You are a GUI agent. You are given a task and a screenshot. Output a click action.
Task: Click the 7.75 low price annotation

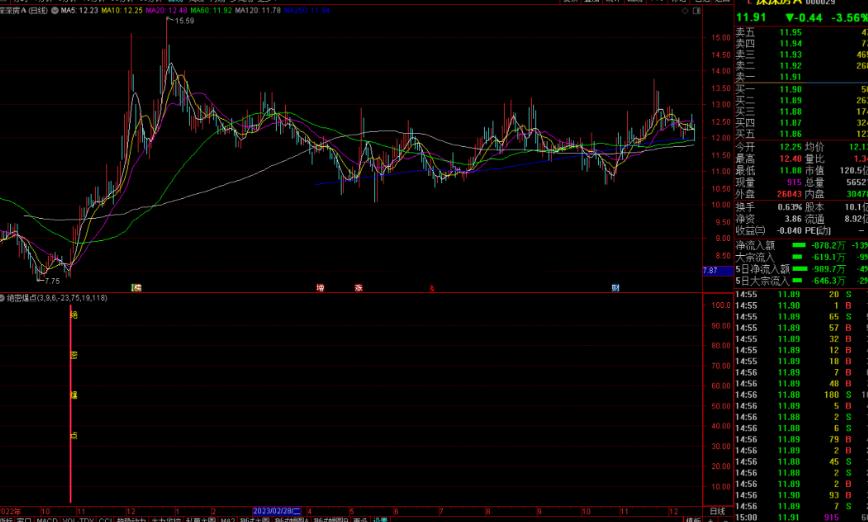[52, 281]
